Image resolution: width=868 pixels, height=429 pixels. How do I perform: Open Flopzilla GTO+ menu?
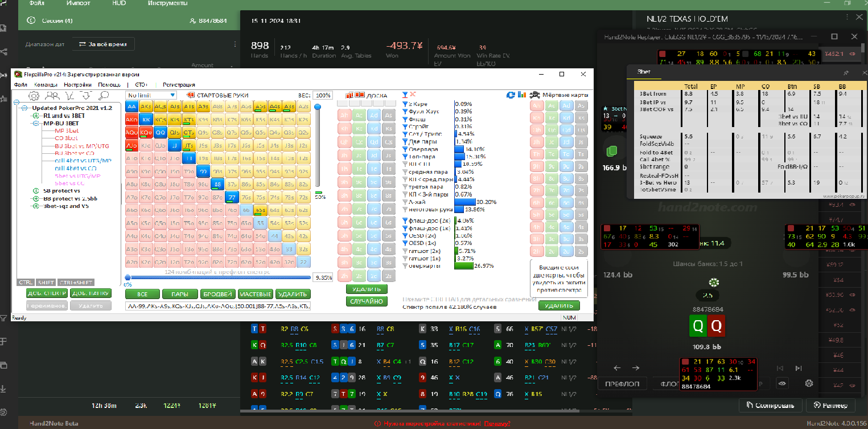[x=142, y=84]
